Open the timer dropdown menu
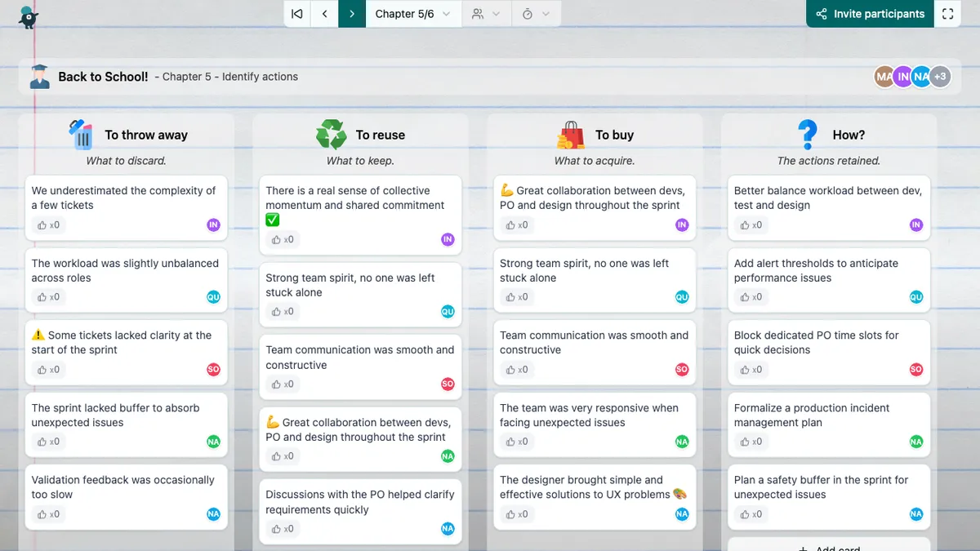The height and width of the screenshot is (551, 980). 536,14
